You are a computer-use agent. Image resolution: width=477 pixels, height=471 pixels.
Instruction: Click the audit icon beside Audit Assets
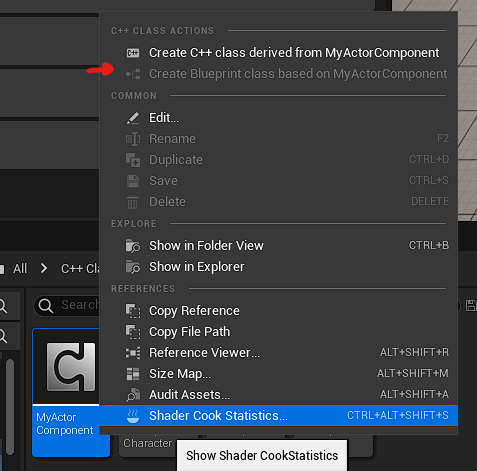133,395
